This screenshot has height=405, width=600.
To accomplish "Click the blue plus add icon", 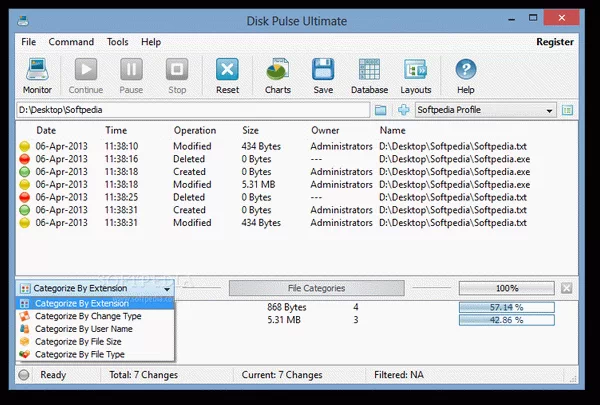I will coord(403,110).
